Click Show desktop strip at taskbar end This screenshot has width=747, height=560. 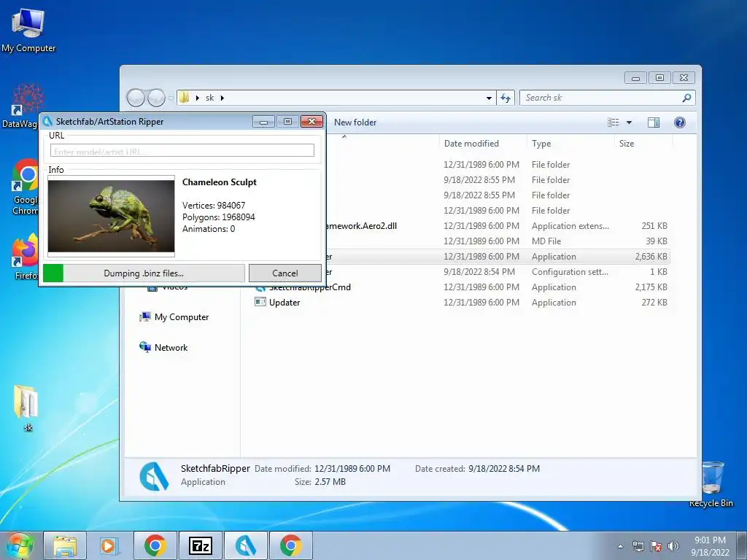tap(742, 546)
